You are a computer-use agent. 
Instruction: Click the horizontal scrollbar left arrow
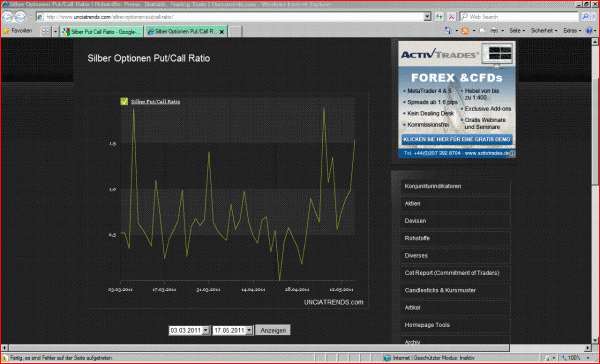tap(5, 348)
